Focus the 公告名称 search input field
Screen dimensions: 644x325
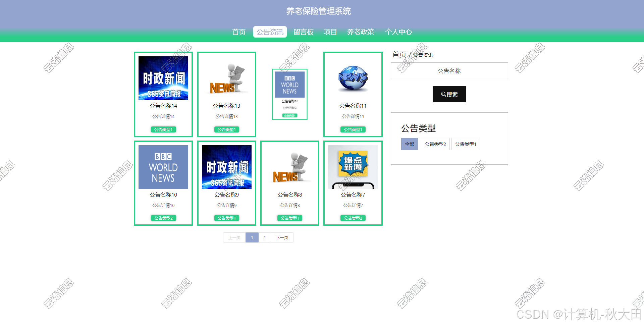click(449, 71)
